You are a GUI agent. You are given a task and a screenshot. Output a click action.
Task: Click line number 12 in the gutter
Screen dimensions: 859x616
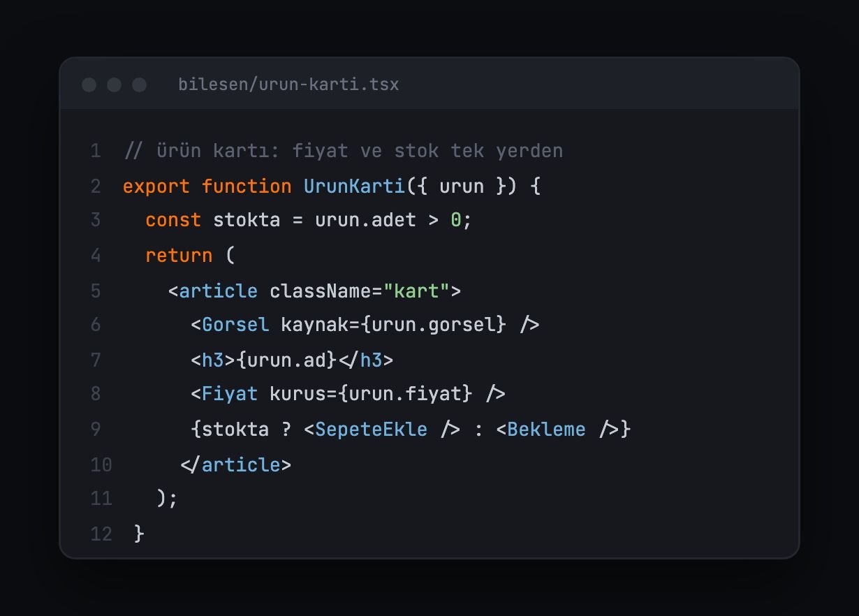point(101,534)
